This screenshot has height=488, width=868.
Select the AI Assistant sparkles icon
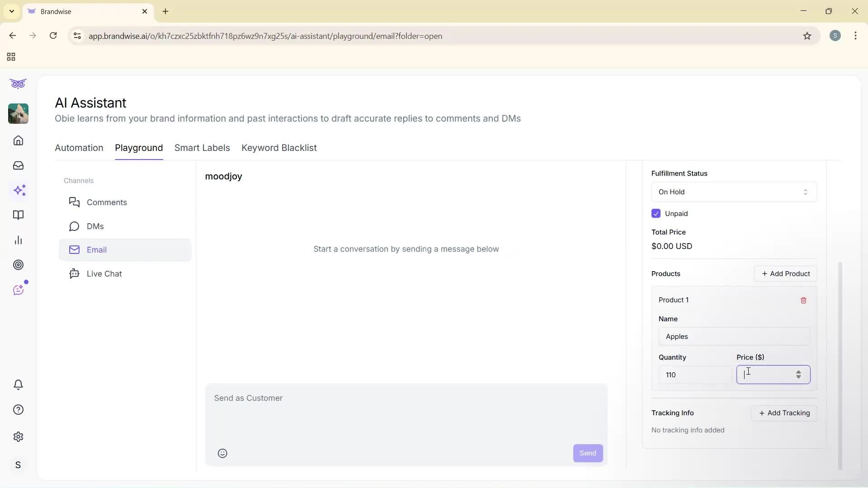(x=19, y=190)
